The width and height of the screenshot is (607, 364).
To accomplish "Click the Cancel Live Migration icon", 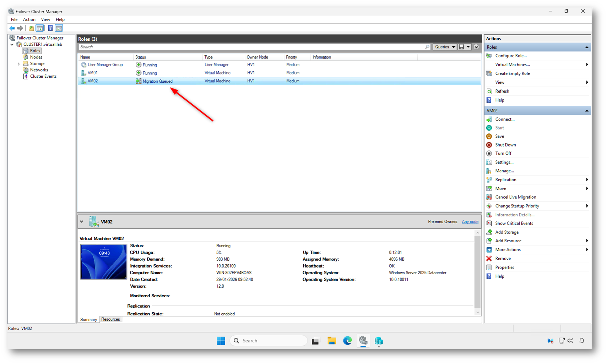I will point(489,197).
